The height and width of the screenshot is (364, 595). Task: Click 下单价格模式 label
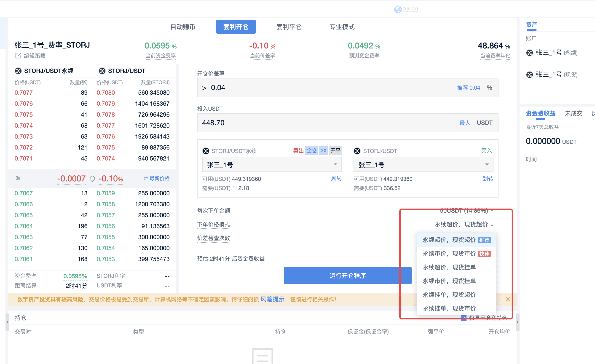pos(214,225)
